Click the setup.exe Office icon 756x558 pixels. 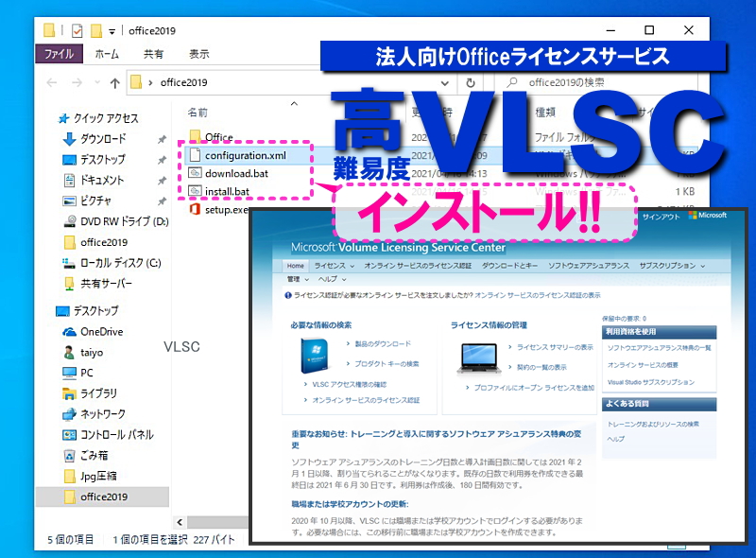[x=195, y=210]
